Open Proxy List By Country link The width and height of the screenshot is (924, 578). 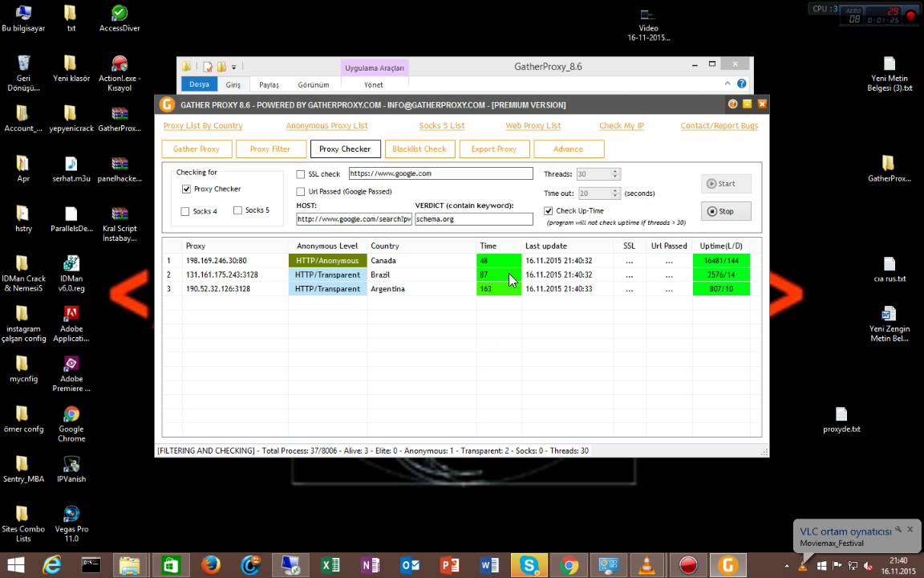[203, 125]
